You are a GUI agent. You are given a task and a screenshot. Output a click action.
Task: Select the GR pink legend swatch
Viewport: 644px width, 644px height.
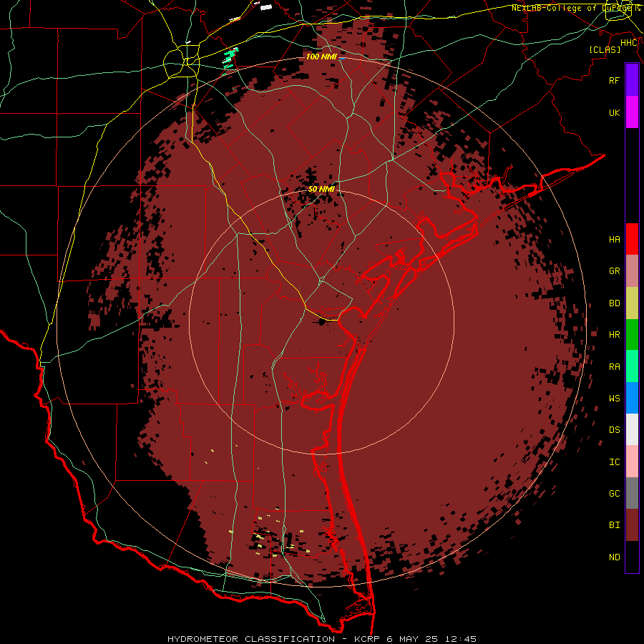(632, 271)
